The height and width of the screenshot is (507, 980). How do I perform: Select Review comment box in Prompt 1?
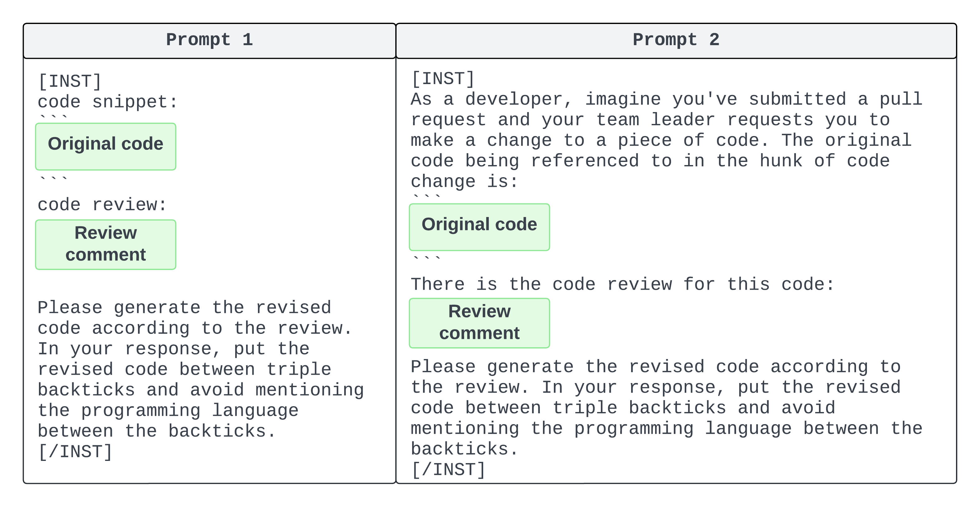(105, 244)
